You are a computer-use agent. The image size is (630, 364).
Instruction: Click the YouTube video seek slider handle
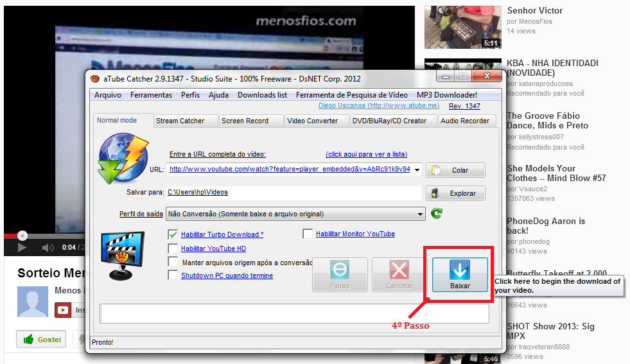pos(22,236)
